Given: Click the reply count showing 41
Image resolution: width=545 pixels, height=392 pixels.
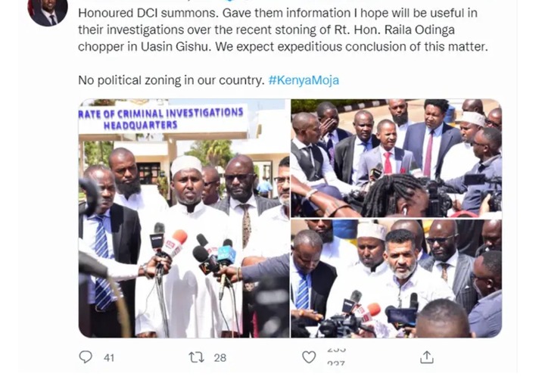Looking at the screenshot, I should pos(109,358).
